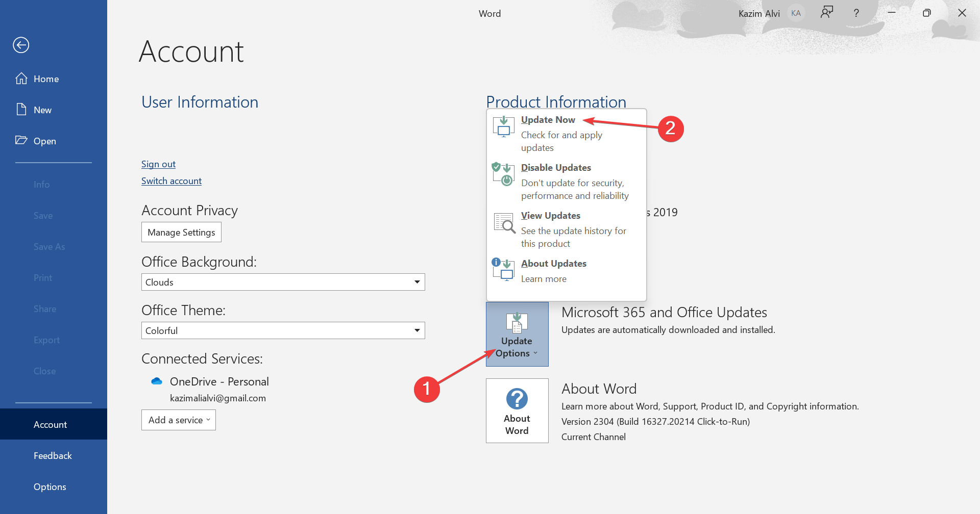Open the Help question mark in title bar
Image resolution: width=980 pixels, height=514 pixels.
coord(856,13)
